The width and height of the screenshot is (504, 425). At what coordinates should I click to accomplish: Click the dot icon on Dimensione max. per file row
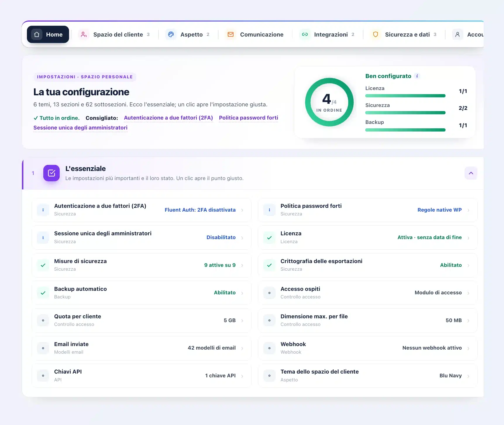(269, 320)
